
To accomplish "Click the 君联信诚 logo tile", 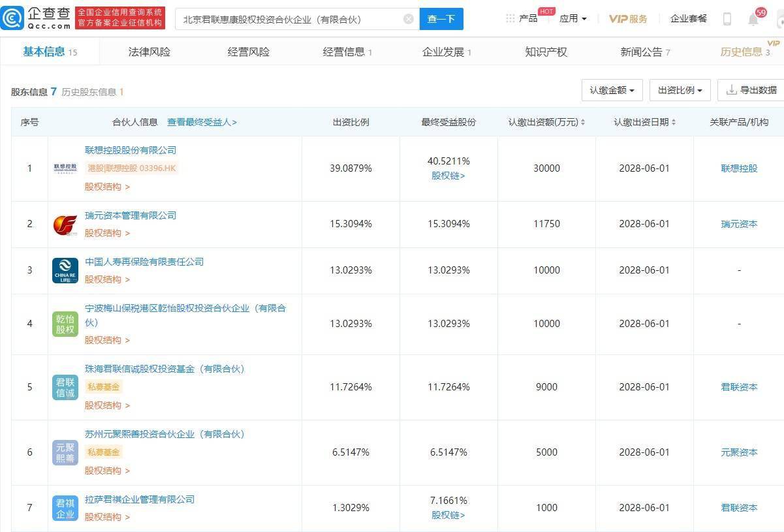I will click(65, 387).
